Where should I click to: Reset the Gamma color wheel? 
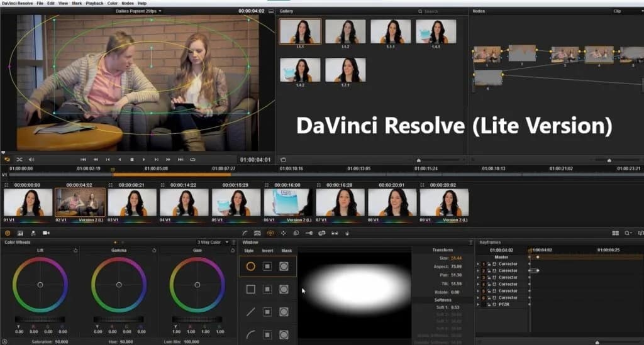pos(154,250)
